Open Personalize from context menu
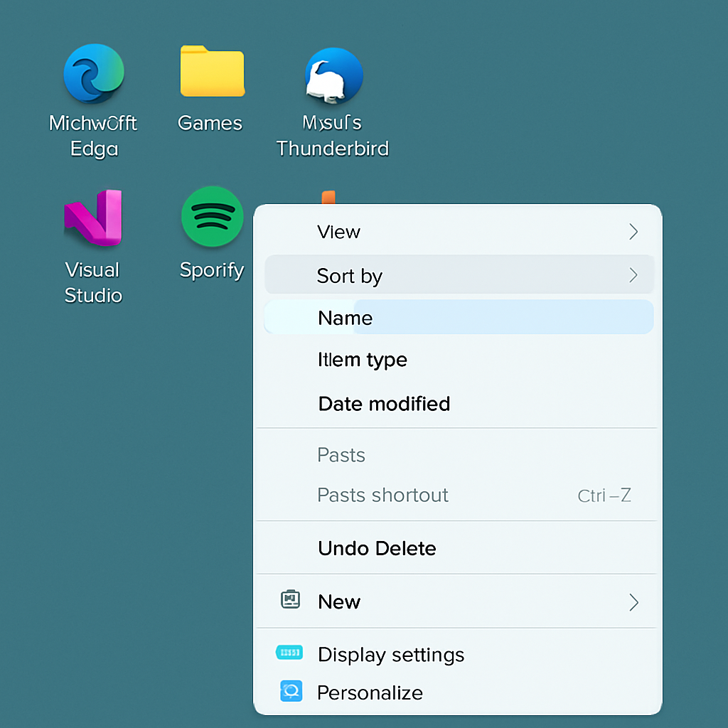 click(x=458, y=692)
